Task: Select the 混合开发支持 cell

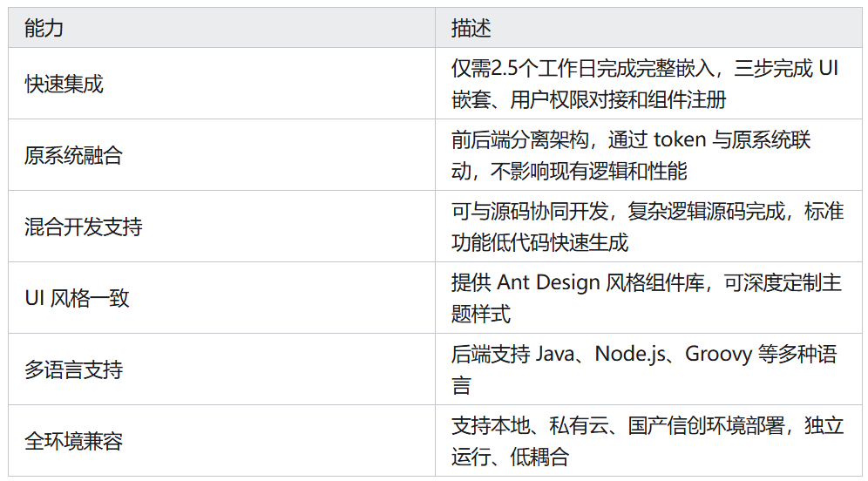Action: pyautogui.click(x=221, y=227)
